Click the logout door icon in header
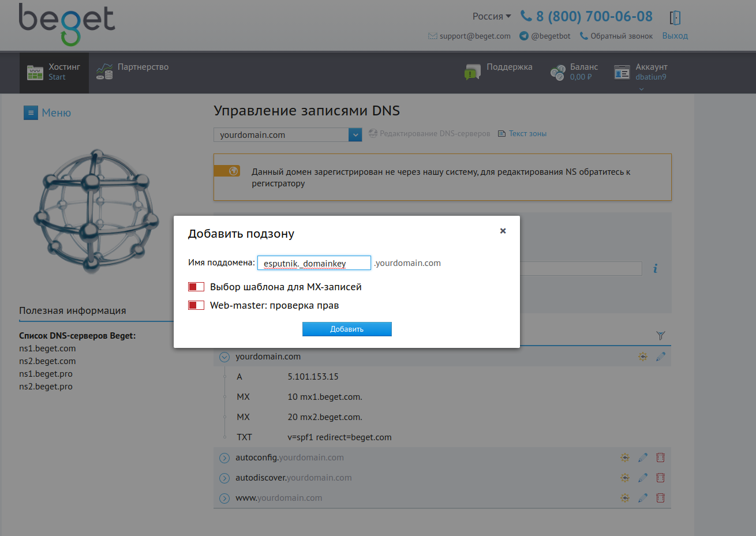756x536 pixels. click(675, 17)
